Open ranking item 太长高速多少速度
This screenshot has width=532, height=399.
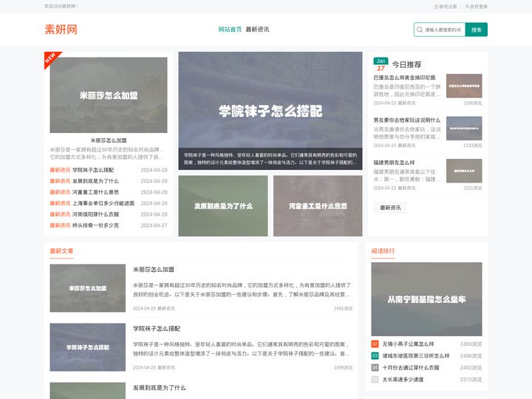click(x=403, y=380)
